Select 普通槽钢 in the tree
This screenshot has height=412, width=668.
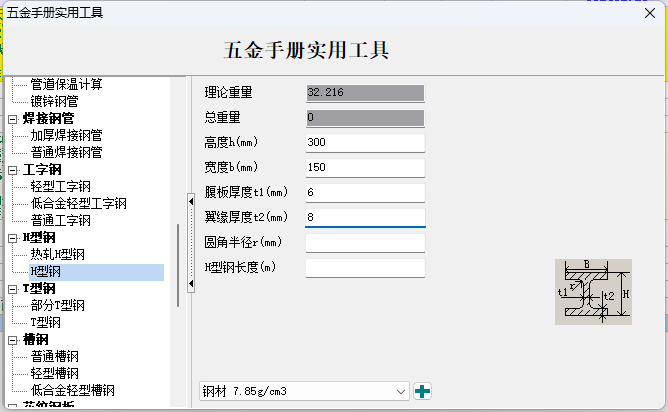55,357
